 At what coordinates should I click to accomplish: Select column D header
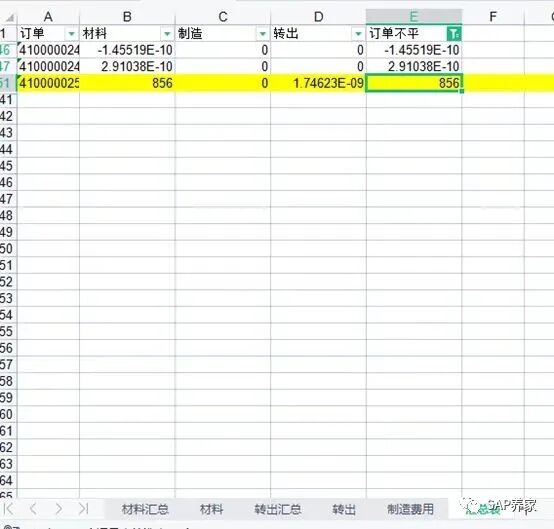coord(318,17)
